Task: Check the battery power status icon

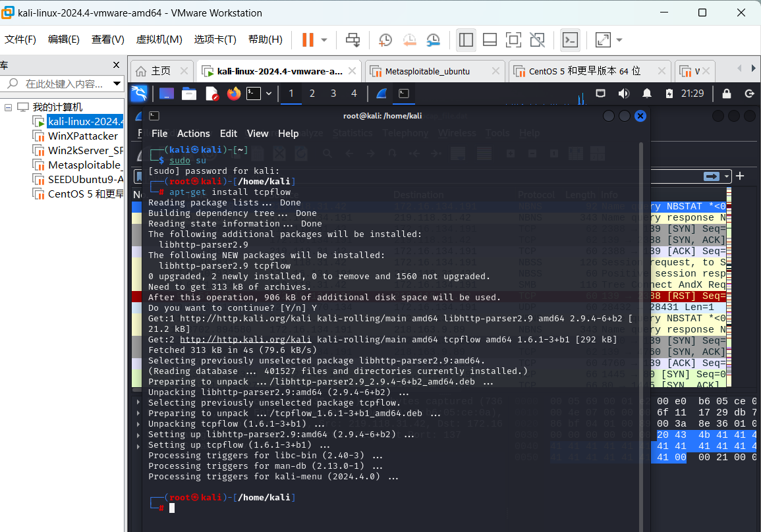Action: coord(669,93)
